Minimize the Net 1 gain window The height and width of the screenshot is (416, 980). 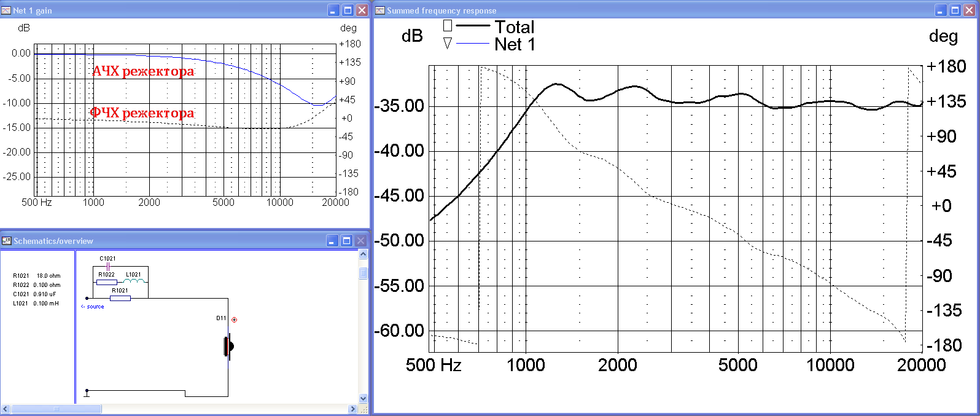(333, 10)
